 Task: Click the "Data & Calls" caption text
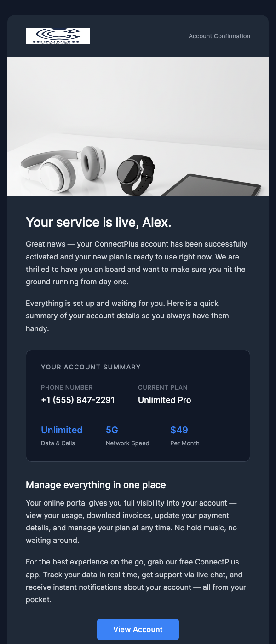coord(58,443)
